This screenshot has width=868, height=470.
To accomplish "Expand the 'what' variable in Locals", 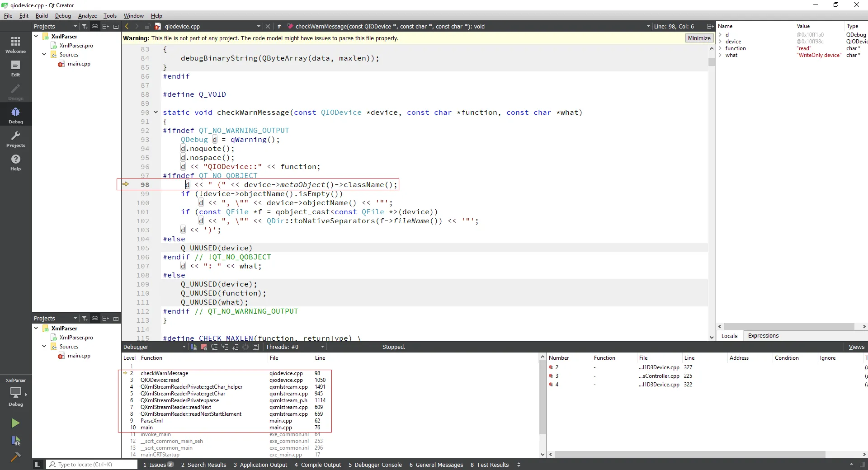I will 720,55.
